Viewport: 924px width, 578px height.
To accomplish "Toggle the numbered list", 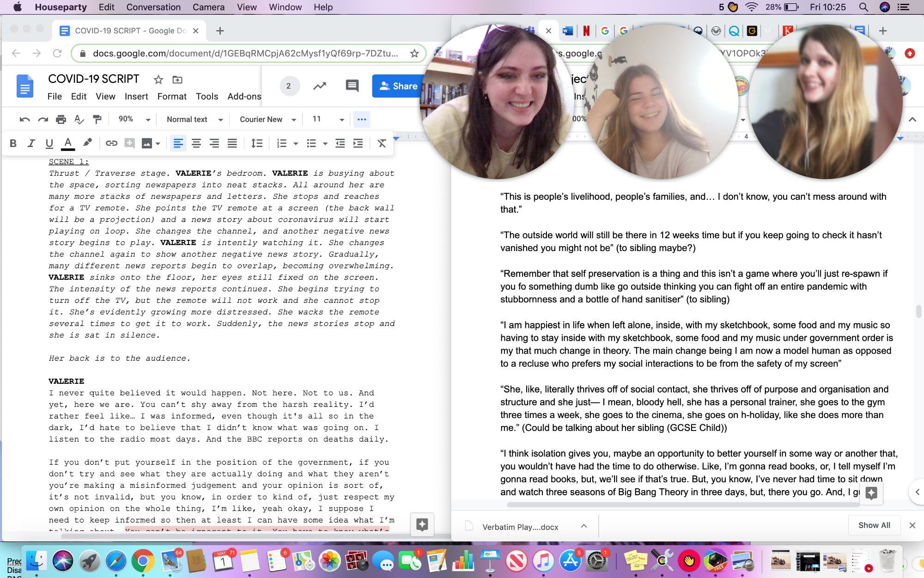I will 281,143.
